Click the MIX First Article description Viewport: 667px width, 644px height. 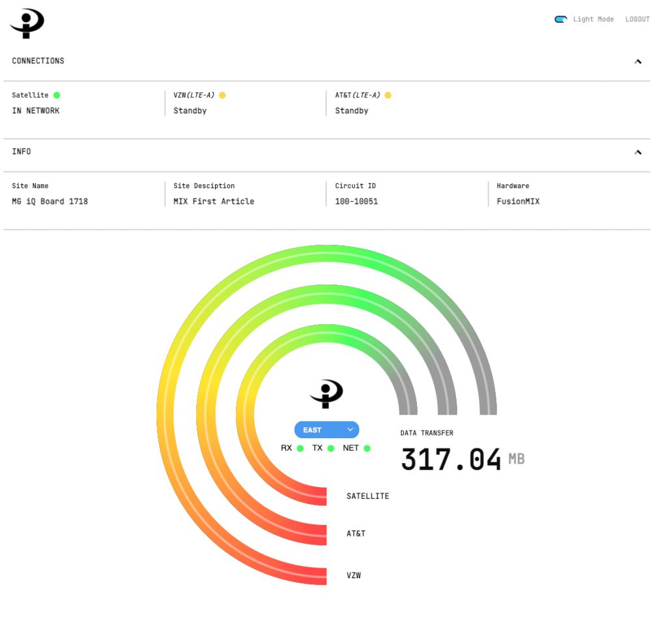pos(214,201)
